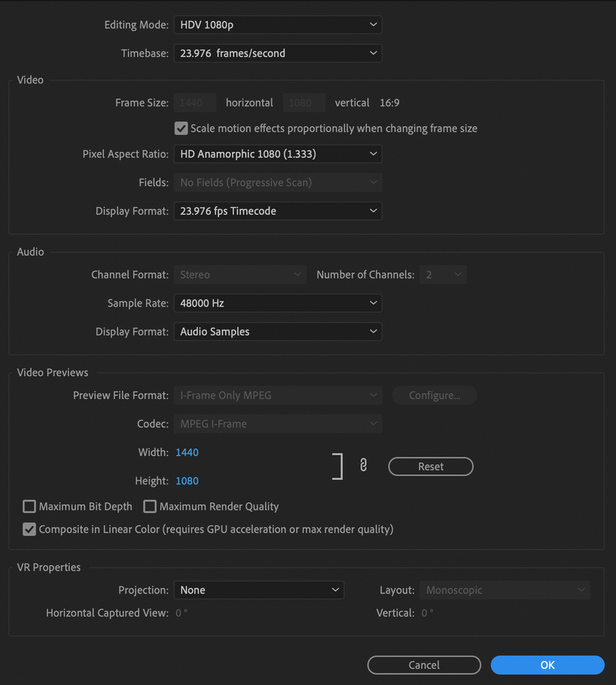This screenshot has width=616, height=685.
Task: Confirm the settings with OK
Action: point(547,665)
